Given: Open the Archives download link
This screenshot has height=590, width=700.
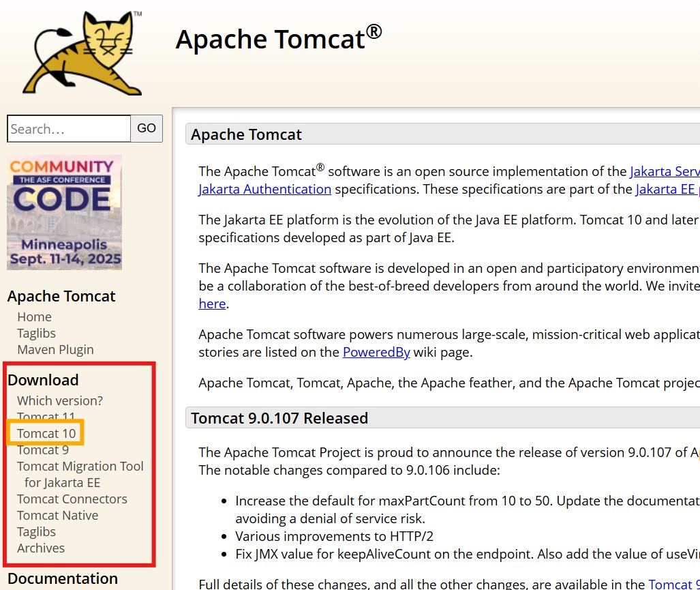Looking at the screenshot, I should tap(41, 548).
